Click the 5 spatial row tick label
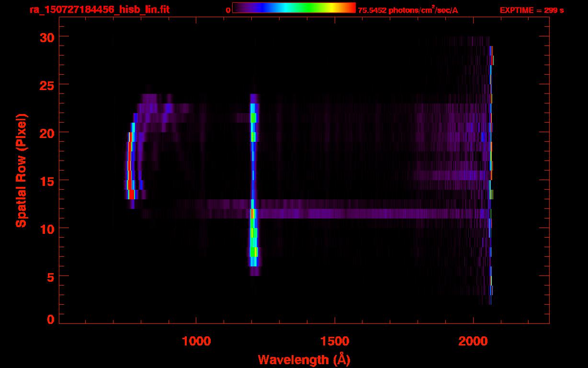588x368 pixels. tap(51, 276)
